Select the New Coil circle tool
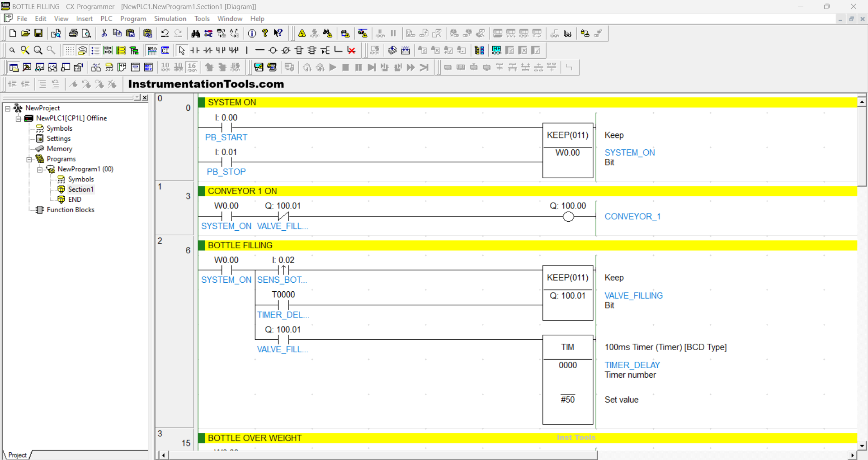868x460 pixels. [273, 50]
